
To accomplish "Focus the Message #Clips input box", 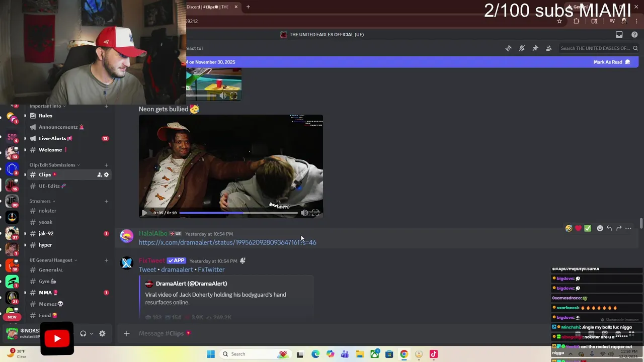I will click(332, 333).
